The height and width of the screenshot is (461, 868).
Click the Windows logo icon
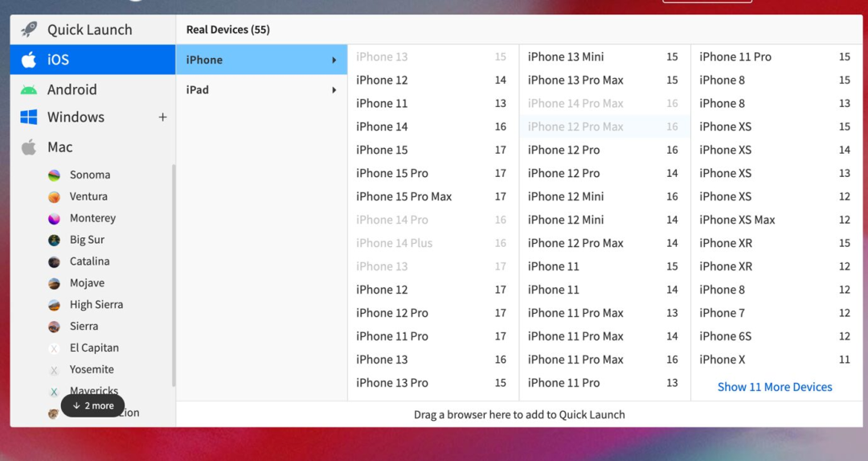pyautogui.click(x=29, y=117)
